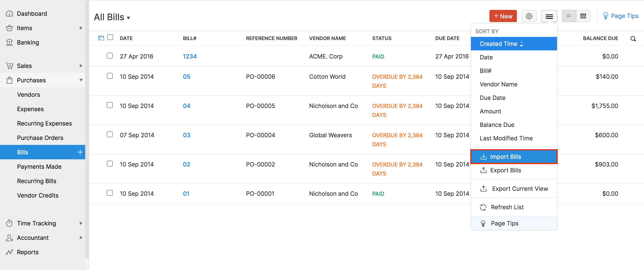Select the checkbox for the Global Weavers bill
644x270 pixels.
(x=110, y=134)
